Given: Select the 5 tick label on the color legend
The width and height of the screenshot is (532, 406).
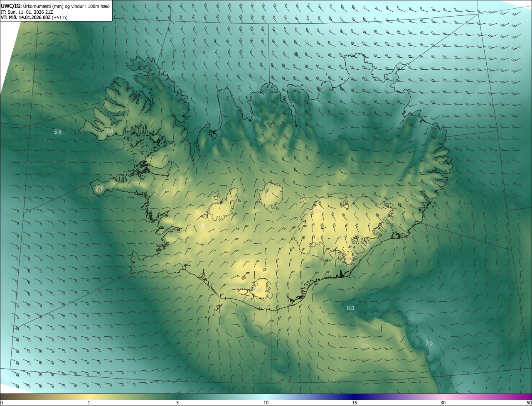Looking at the screenshot, I should [x=177, y=403].
